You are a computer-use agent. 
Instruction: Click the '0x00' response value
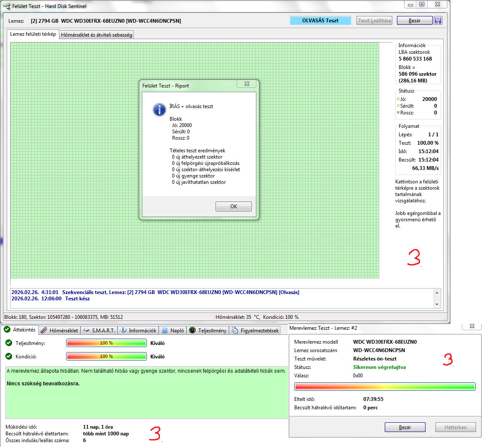click(358, 376)
